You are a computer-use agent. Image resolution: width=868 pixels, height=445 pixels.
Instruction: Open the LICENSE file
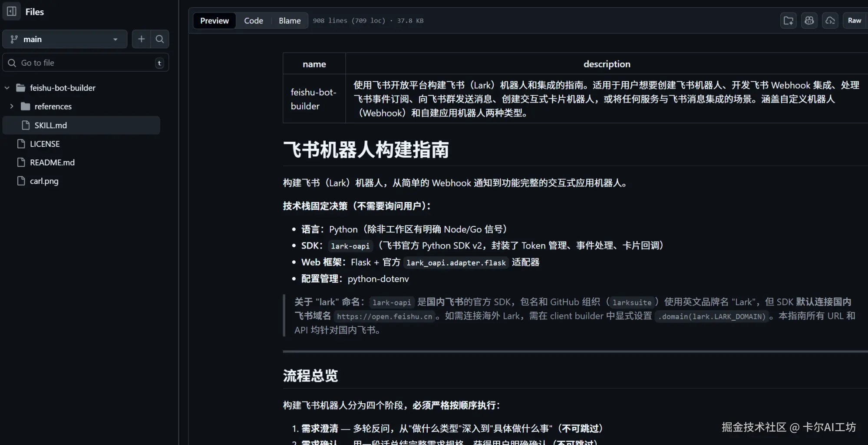coord(45,144)
